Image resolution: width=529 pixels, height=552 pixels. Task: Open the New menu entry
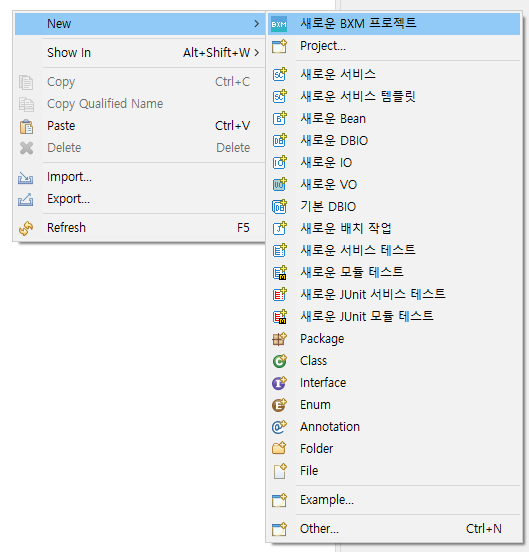pyautogui.click(x=140, y=24)
